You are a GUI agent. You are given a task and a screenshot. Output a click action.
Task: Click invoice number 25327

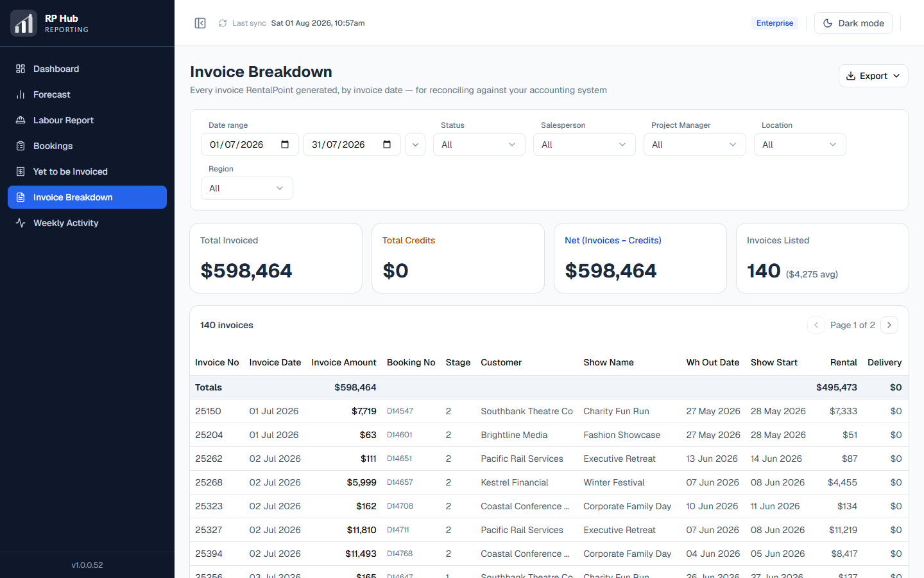click(209, 530)
